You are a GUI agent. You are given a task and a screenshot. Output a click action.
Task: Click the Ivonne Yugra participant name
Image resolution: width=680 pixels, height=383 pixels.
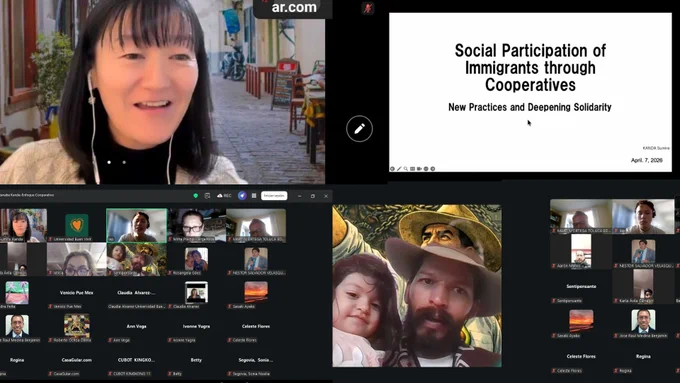[196, 326]
